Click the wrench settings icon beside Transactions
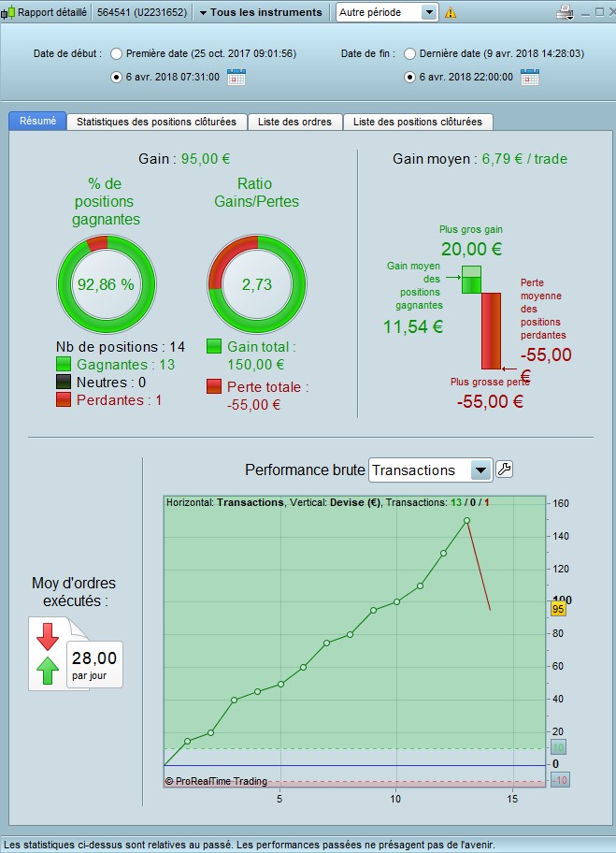 click(x=504, y=469)
